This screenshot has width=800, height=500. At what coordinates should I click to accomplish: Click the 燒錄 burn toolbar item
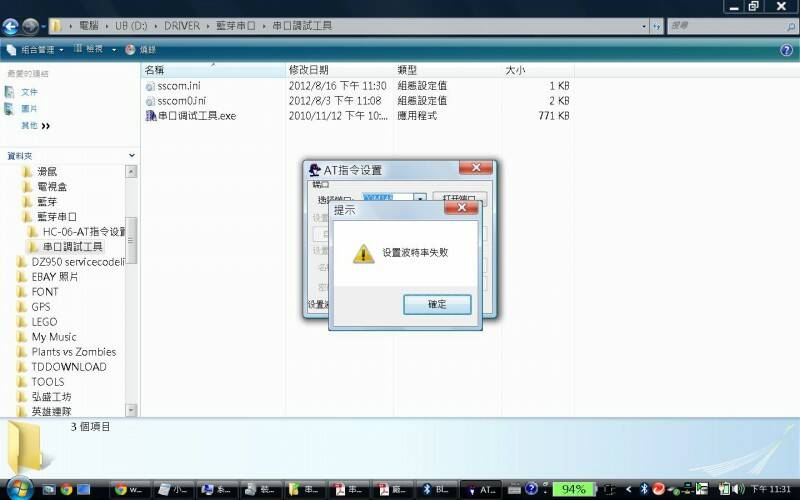point(141,49)
